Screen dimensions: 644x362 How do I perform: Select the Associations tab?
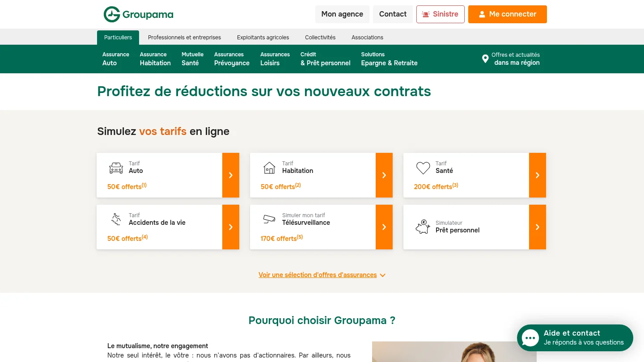(x=367, y=38)
